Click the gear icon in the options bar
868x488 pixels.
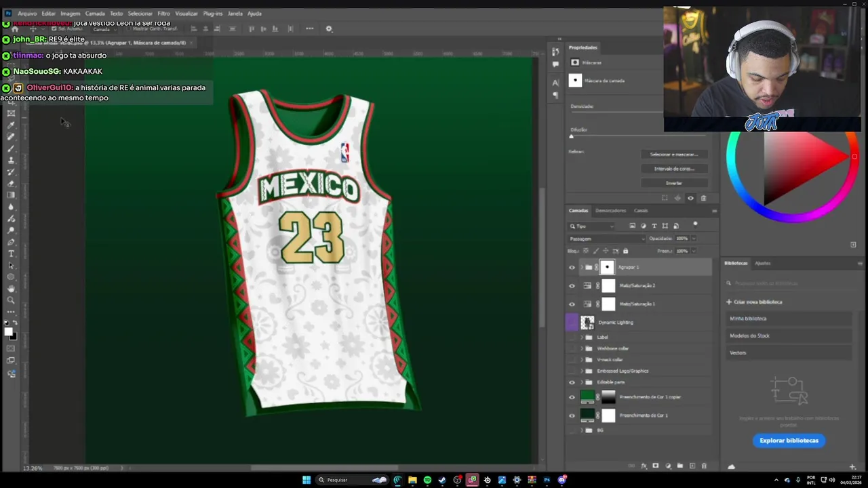(x=329, y=28)
